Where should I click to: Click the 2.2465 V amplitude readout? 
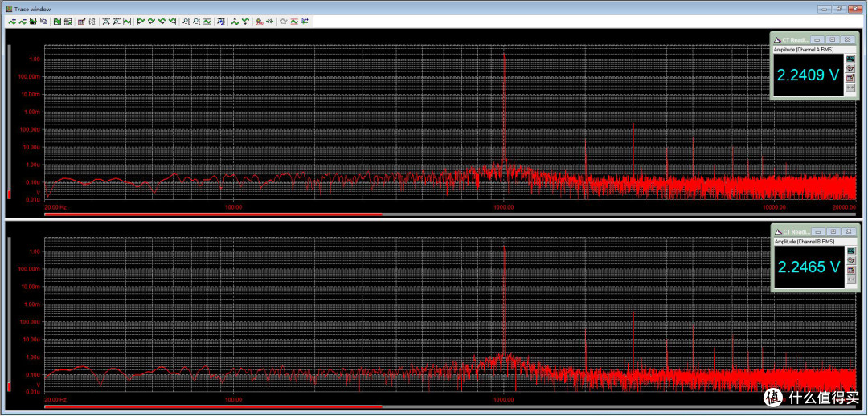(x=809, y=267)
